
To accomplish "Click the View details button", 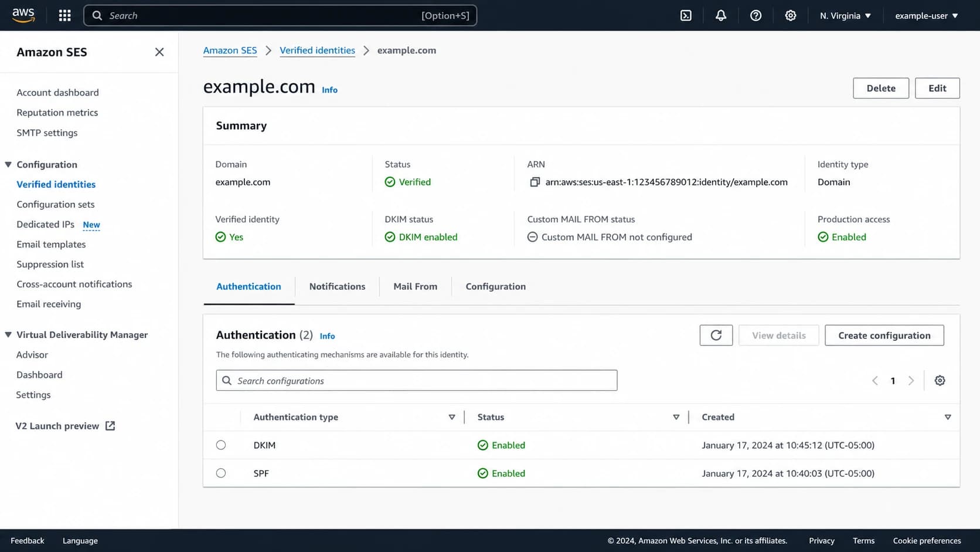I will pyautogui.click(x=778, y=336).
